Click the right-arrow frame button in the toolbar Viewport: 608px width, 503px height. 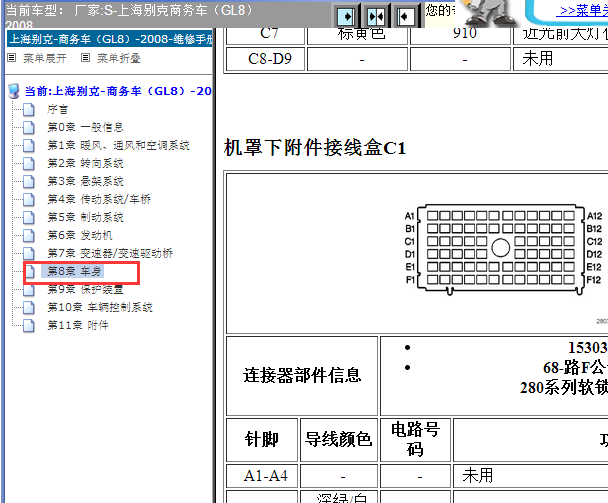pyautogui.click(x=346, y=16)
